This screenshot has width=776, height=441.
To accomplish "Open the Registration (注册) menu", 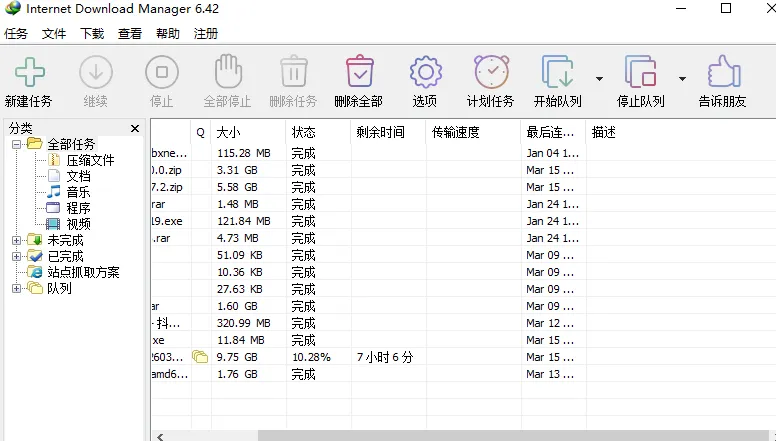I will coord(206,34).
